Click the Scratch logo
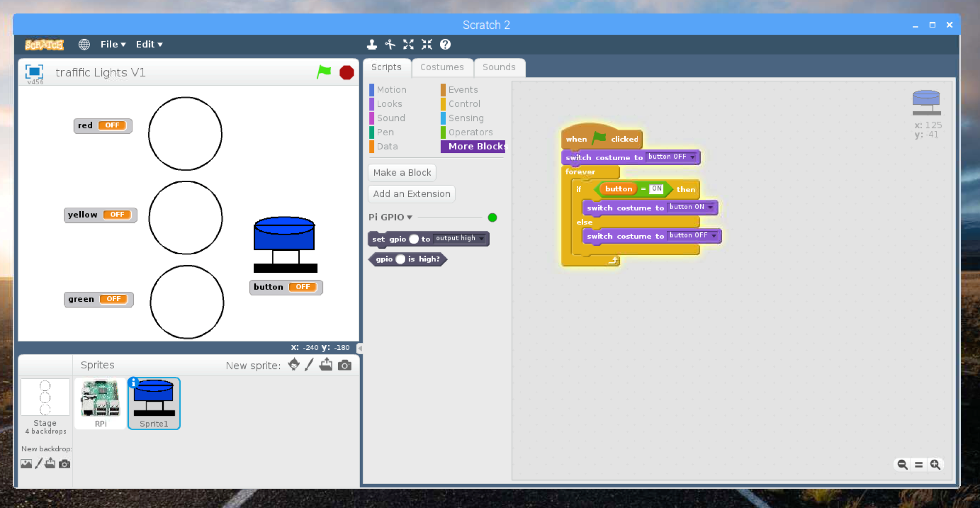 pos(44,45)
